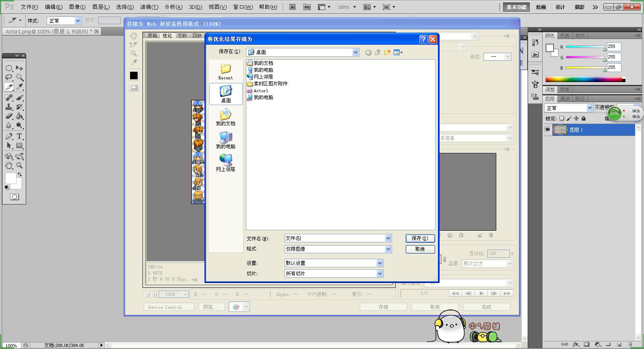The image size is (644, 349).
Task: Select the Hand tool in the toolbox
Action: (9, 165)
